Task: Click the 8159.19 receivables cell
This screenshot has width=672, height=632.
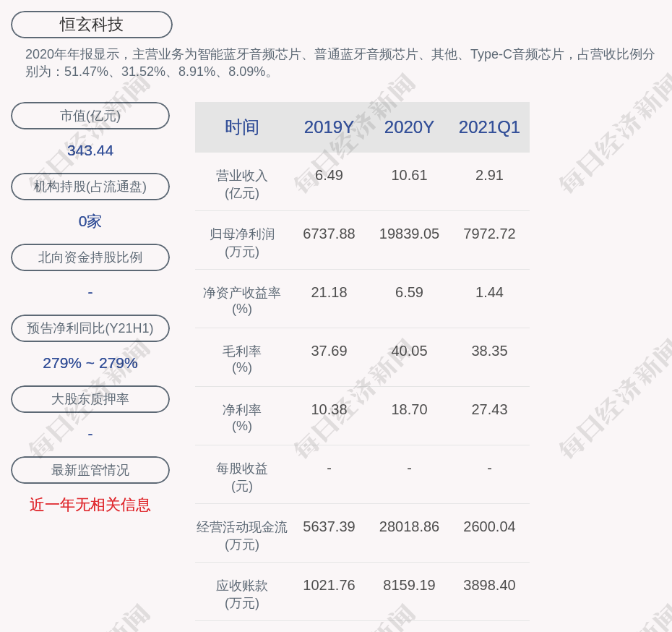Action: (409, 585)
